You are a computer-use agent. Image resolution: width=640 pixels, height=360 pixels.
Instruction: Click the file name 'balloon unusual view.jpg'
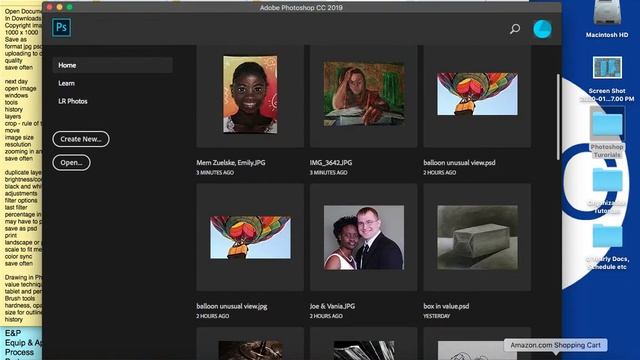coord(231,306)
